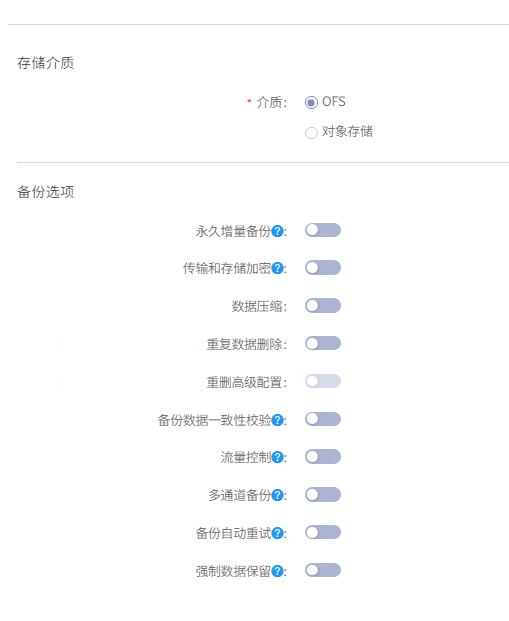This screenshot has height=621, width=509.
Task: Enable the 永久增量备份 switch
Action: tap(323, 230)
